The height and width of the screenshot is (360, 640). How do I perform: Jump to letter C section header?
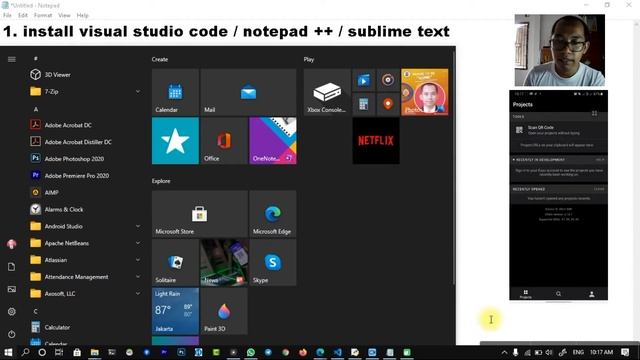click(x=36, y=311)
